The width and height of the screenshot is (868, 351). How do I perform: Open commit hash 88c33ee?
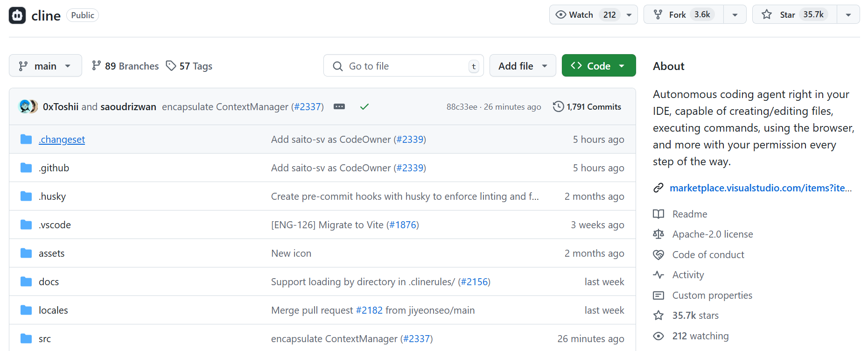[x=462, y=107]
